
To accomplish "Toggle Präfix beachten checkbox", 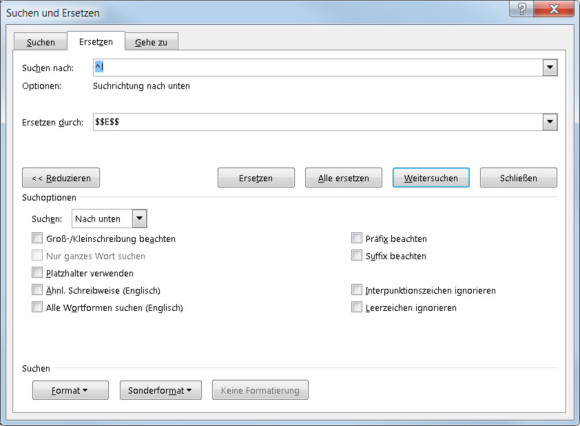I will pyautogui.click(x=357, y=238).
